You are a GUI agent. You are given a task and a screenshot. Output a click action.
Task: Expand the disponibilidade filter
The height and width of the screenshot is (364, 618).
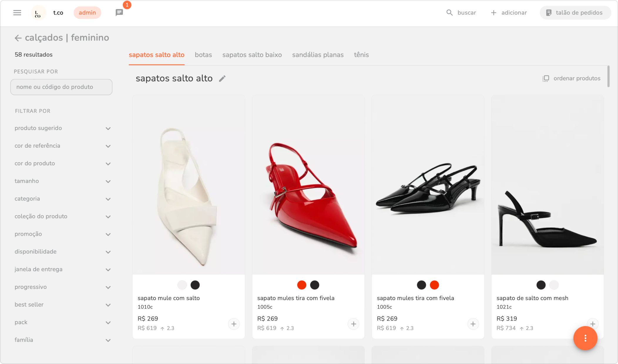(108, 252)
